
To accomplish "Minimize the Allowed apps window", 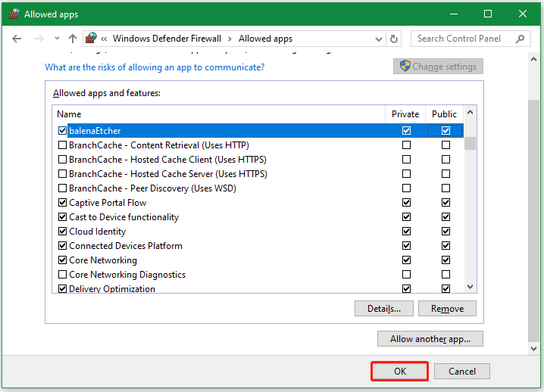I will pos(454,14).
